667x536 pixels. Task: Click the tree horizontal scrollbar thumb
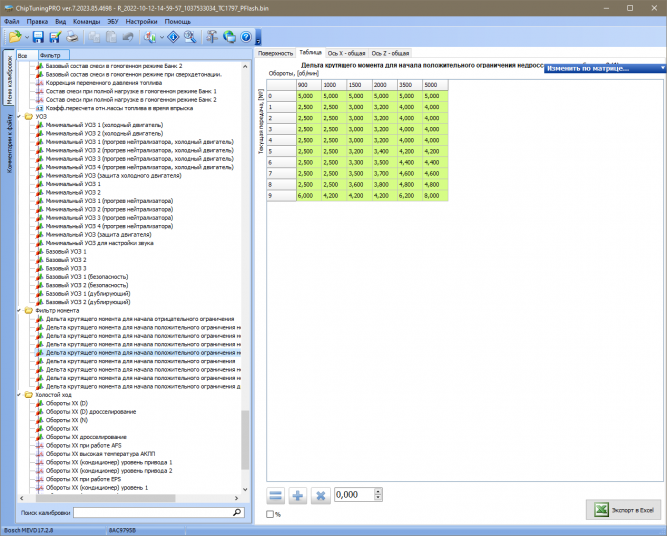(x=105, y=498)
